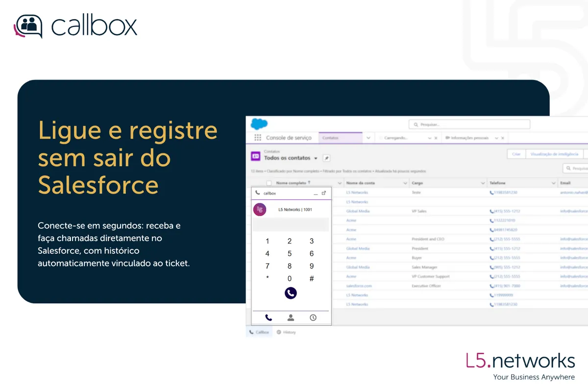Dial digit 6 on callbox keypad
The height and width of the screenshot is (392, 588).
pos(312,254)
